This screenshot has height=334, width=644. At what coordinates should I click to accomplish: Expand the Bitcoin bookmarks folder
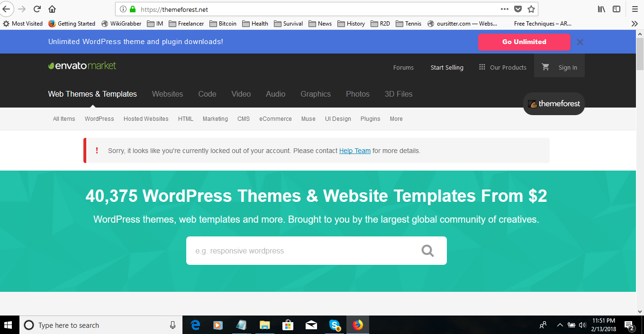pos(223,23)
